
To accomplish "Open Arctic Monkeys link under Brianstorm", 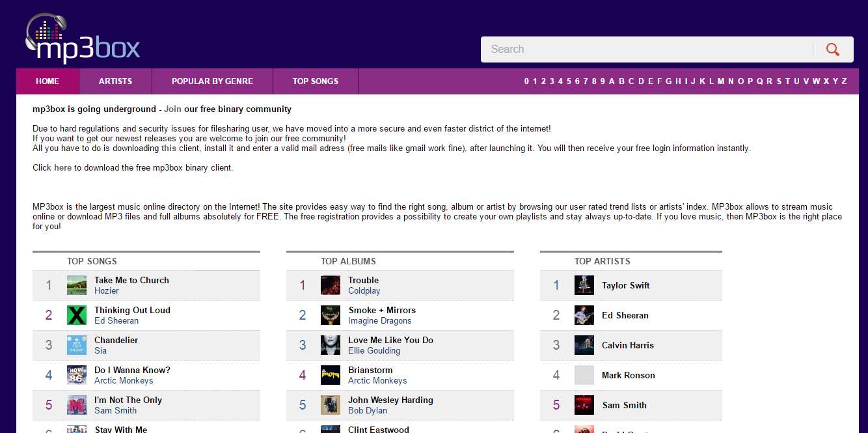I will tap(377, 381).
